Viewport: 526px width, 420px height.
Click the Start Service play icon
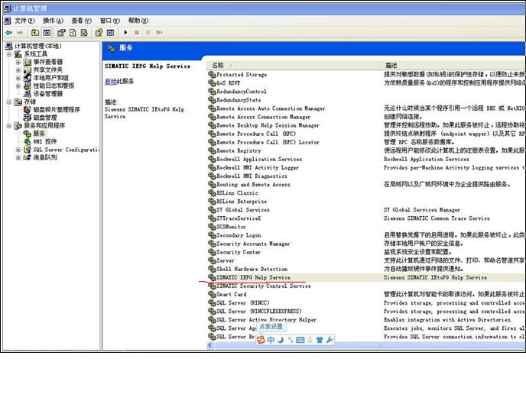click(125, 33)
